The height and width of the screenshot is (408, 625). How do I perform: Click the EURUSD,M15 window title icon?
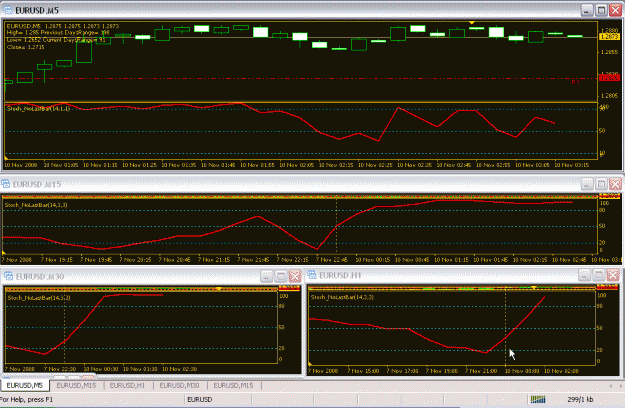point(5,184)
